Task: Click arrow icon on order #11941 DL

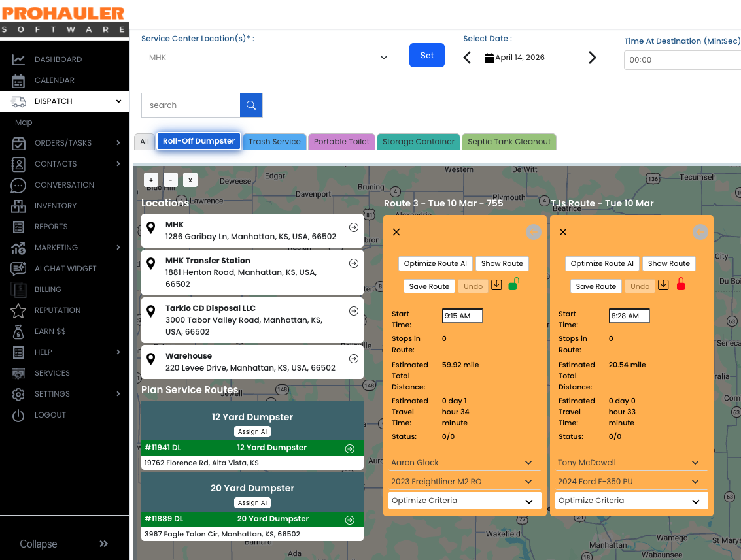Action: [350, 449]
